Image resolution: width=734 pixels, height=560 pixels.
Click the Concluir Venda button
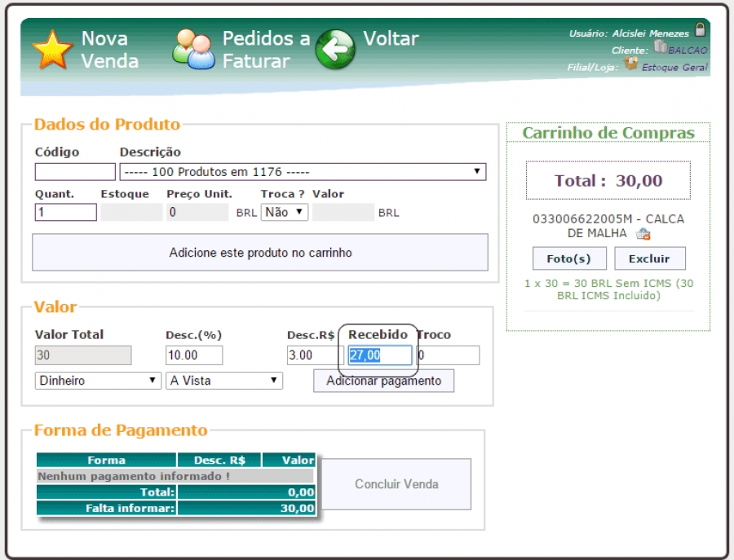pos(396,483)
